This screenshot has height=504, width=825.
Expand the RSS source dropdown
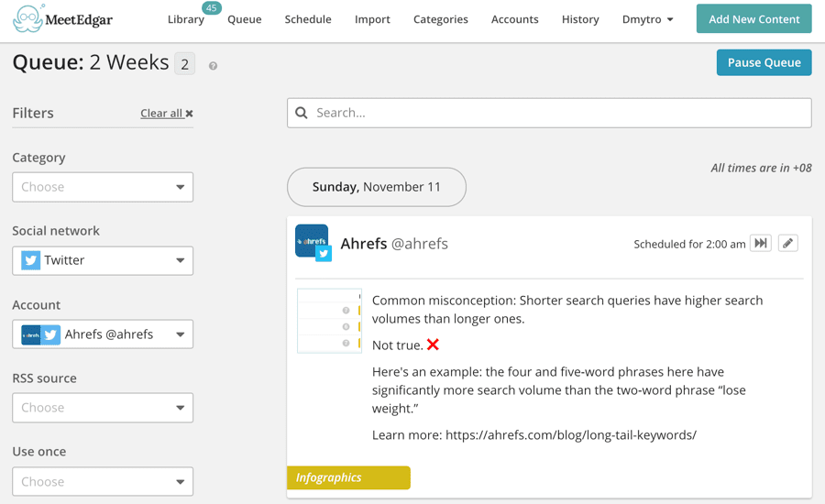[103, 408]
